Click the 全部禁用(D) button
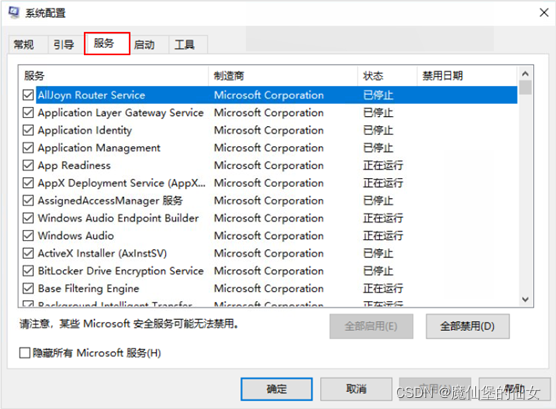The height and width of the screenshot is (409, 556). click(468, 326)
